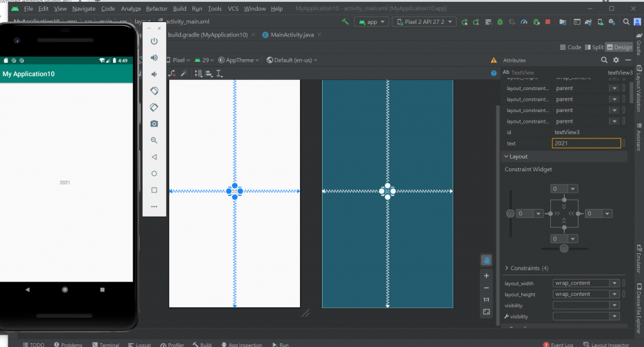Open the Profiler gauge icon in toolbar
This screenshot has height=347, width=644.
point(524,22)
